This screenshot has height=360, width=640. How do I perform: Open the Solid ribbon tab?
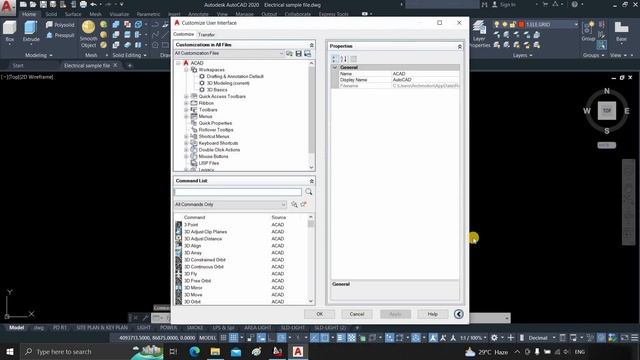click(x=51, y=14)
